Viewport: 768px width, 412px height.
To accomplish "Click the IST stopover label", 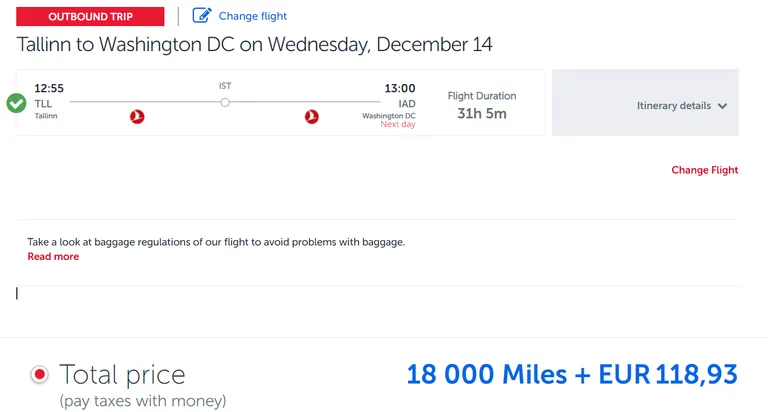I will [225, 86].
